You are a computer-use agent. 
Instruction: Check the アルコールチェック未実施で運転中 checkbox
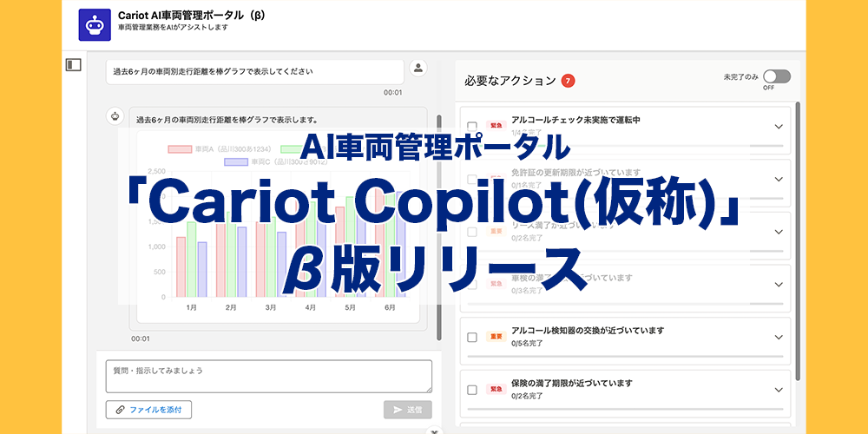point(471,126)
